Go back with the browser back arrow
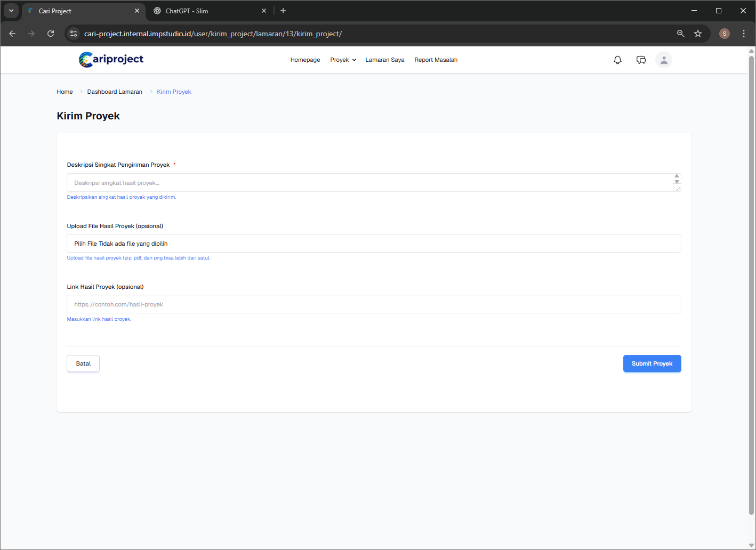This screenshot has width=756, height=550. pyautogui.click(x=12, y=34)
